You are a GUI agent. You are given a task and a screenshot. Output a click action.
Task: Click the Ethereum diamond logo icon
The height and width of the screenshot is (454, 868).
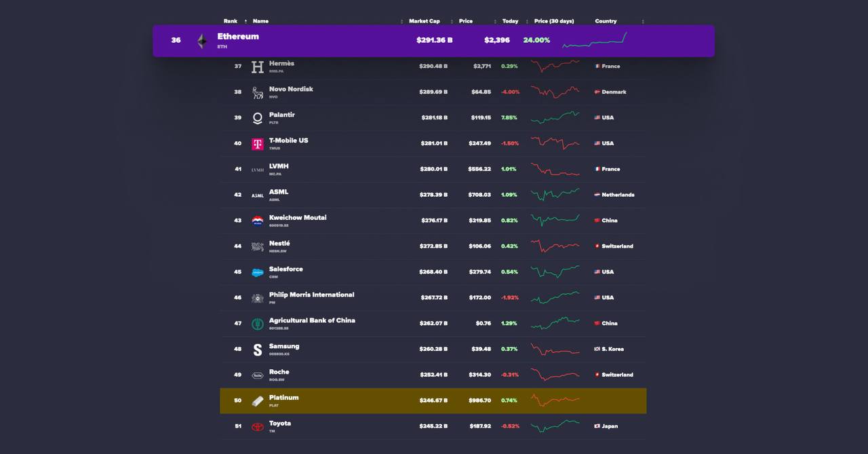pos(202,41)
